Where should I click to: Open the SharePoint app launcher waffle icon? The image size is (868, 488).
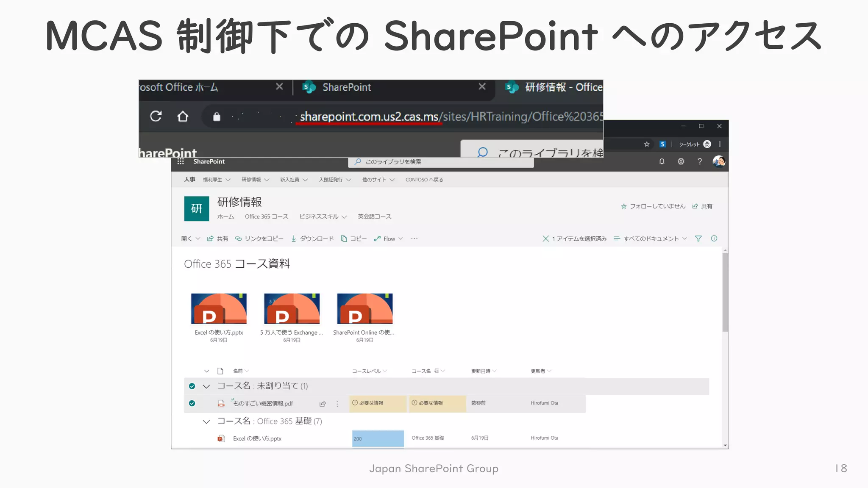point(181,161)
